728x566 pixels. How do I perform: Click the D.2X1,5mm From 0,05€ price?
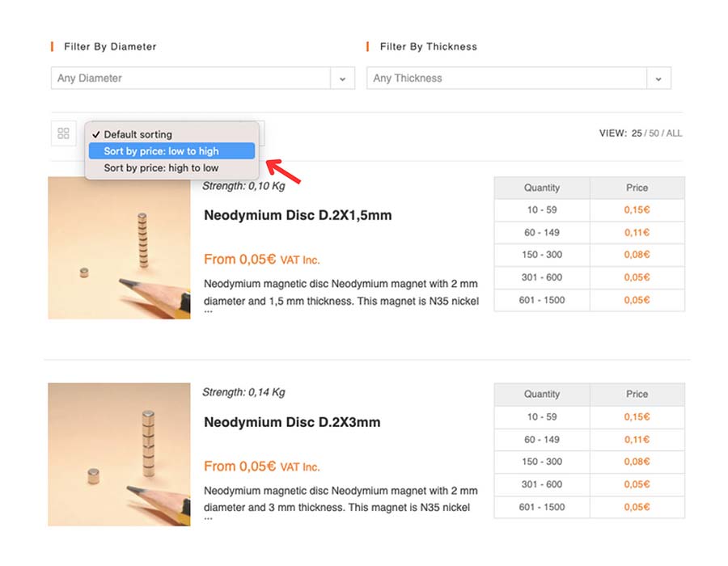click(262, 260)
